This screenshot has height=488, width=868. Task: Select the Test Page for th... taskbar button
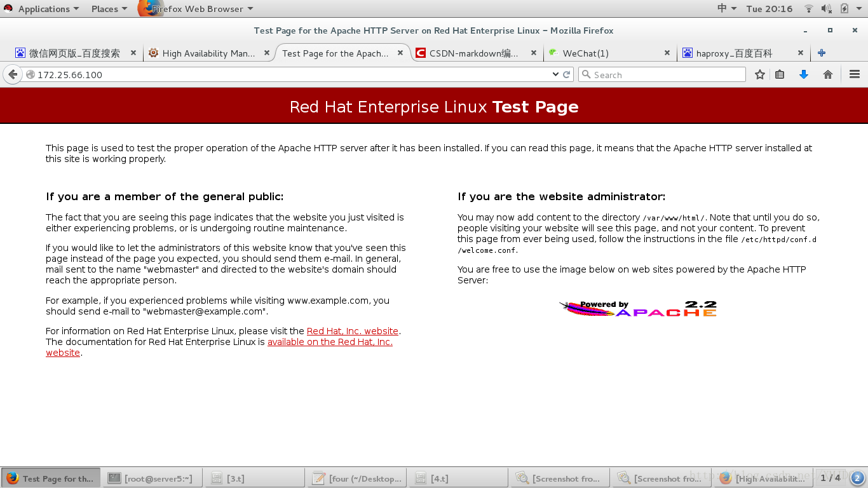[x=50, y=478]
